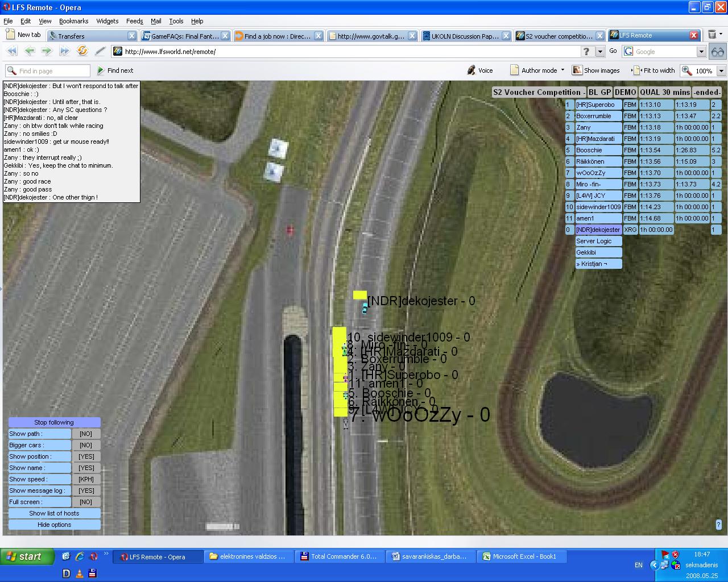The image size is (728, 582).
Task: Toggle Full screen [NO] setting
Action: [x=86, y=502]
